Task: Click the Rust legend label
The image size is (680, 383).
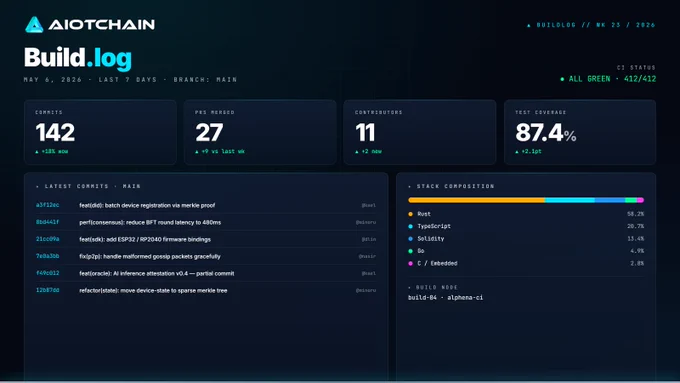Action: coord(424,214)
